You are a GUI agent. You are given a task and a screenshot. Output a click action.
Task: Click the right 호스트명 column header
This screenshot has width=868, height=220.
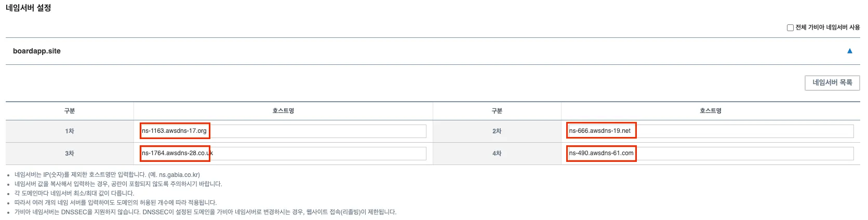coord(710,111)
